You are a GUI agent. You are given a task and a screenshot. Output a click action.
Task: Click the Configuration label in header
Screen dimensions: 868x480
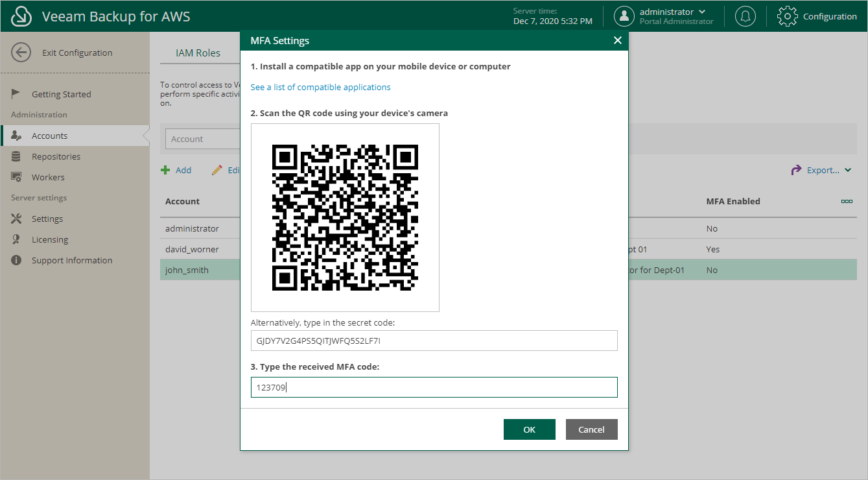pos(830,16)
